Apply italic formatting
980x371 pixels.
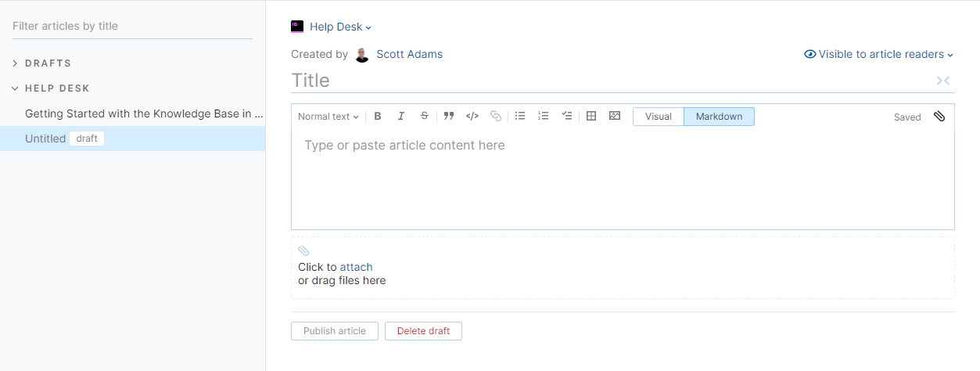coord(401,117)
